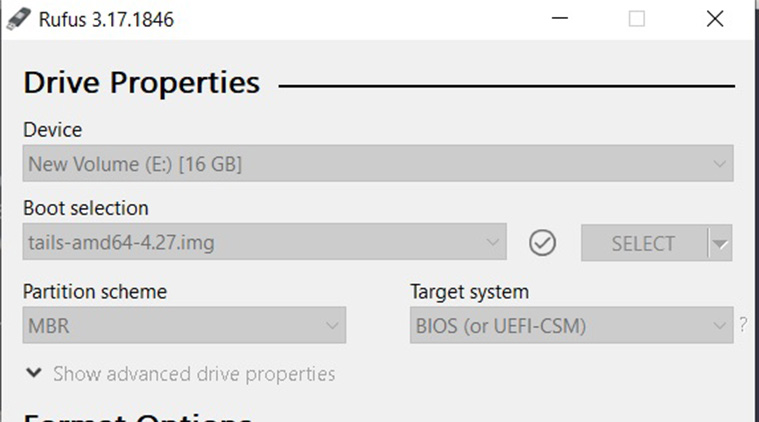This screenshot has width=759, height=422.
Task: Click the Boot selection label
Action: pyautogui.click(x=85, y=208)
